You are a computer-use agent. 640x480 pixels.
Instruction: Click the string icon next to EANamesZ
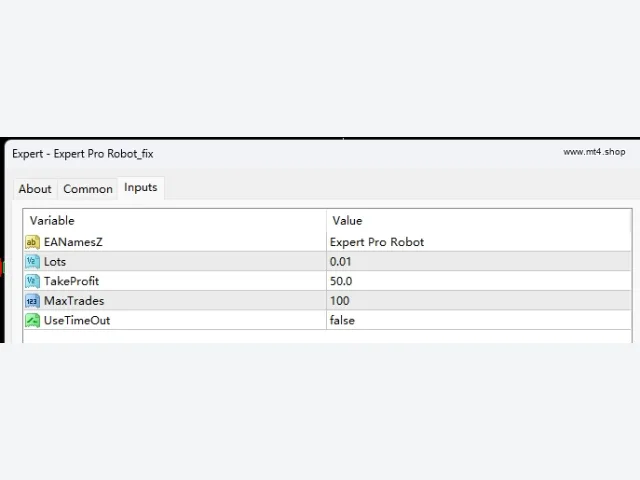[32, 242]
